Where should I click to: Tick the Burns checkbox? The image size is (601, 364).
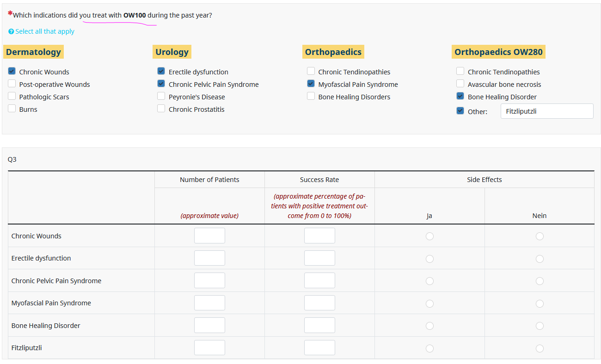pyautogui.click(x=12, y=109)
